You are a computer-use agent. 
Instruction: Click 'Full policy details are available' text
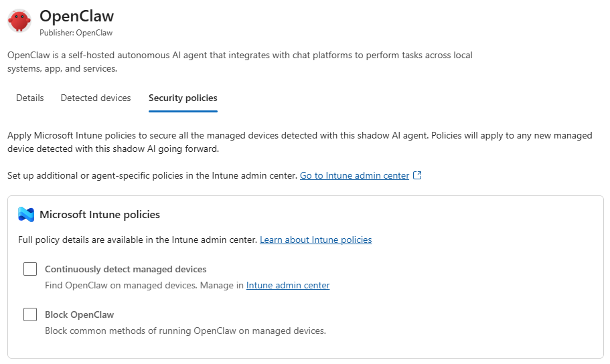coord(138,240)
